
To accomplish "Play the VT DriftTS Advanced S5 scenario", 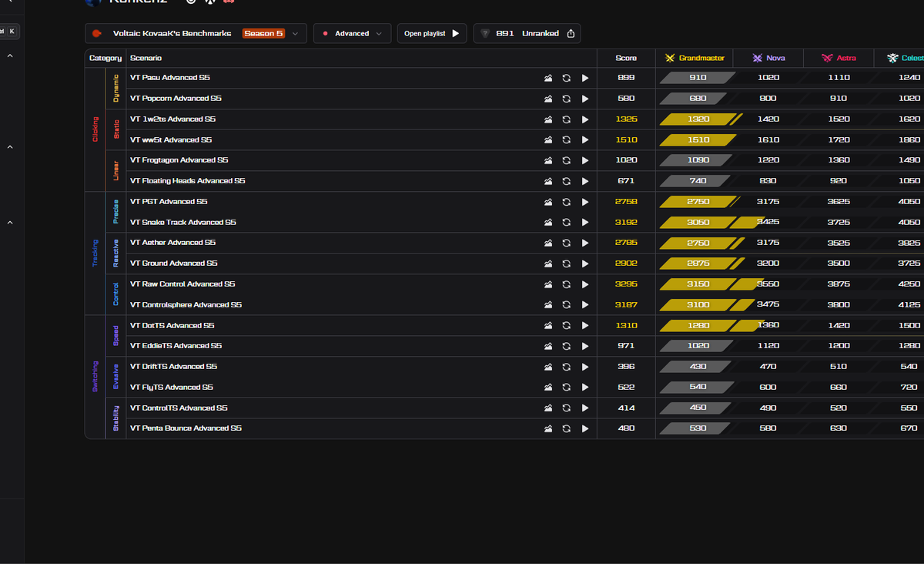I will 585,367.
